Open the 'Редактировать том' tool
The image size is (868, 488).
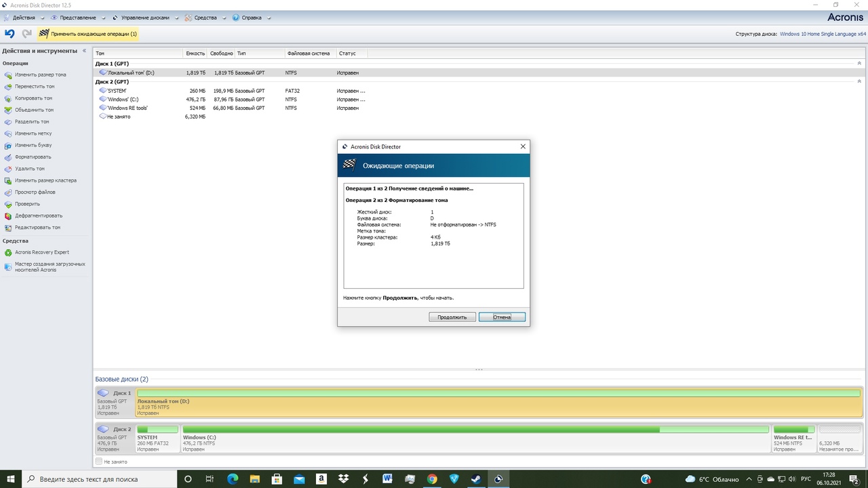(37, 228)
